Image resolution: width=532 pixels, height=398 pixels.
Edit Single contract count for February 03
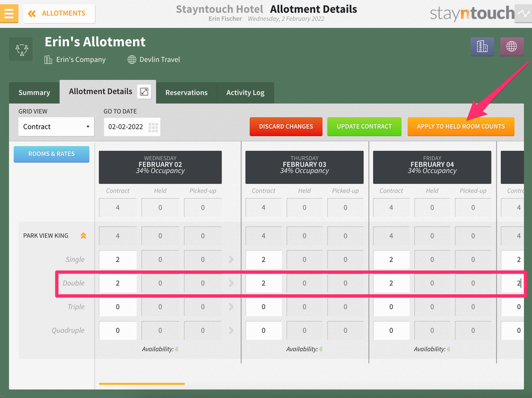point(264,259)
